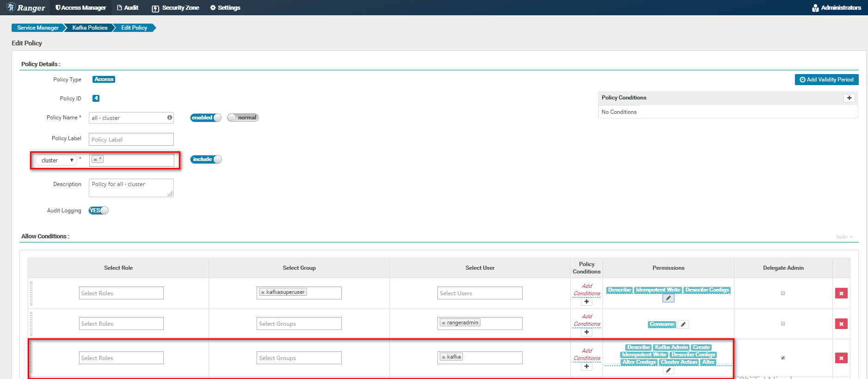Check Delegate Admin for rangeradmin row
This screenshot has height=379, width=868.
(x=783, y=323)
